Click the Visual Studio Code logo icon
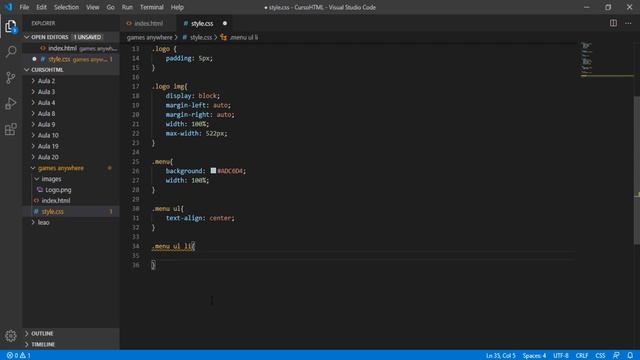 point(9,7)
